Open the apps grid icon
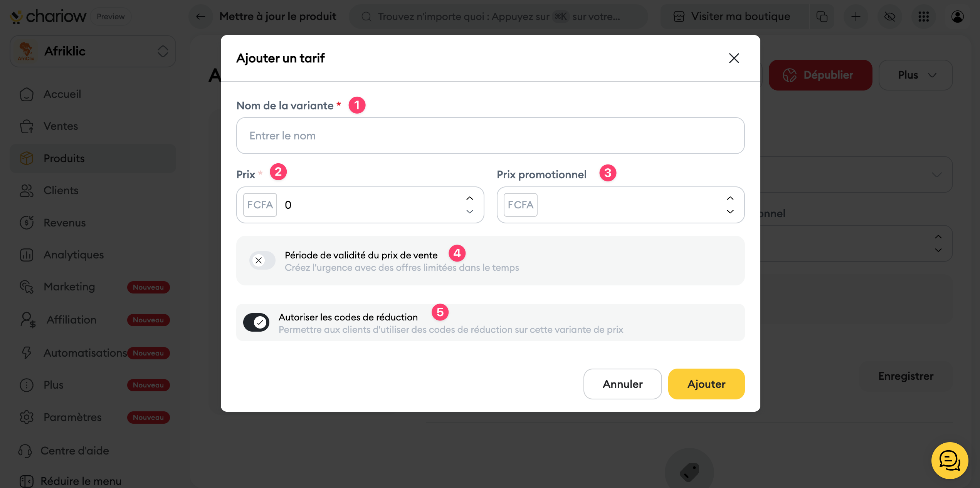The image size is (980, 488). tap(924, 17)
